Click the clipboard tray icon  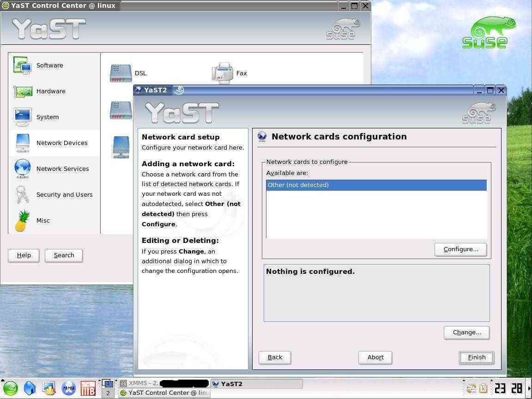(471, 388)
